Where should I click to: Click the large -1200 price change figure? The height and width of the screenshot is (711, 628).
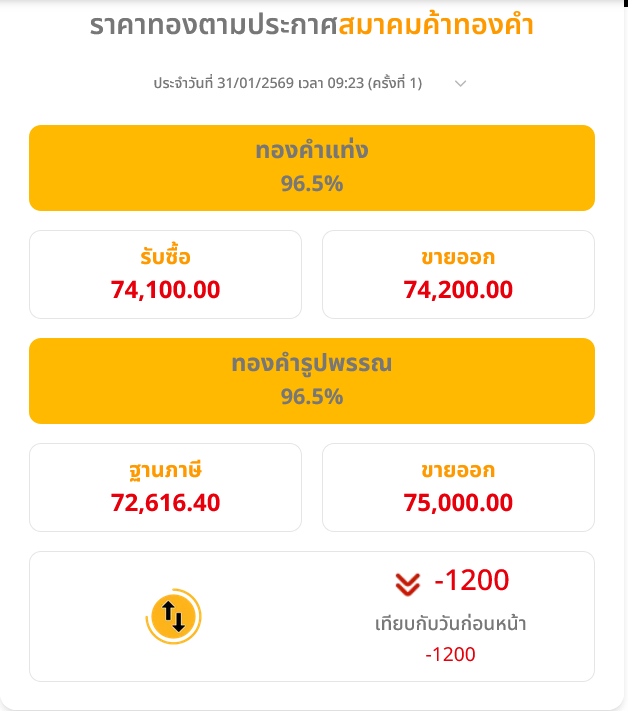(x=471, y=580)
